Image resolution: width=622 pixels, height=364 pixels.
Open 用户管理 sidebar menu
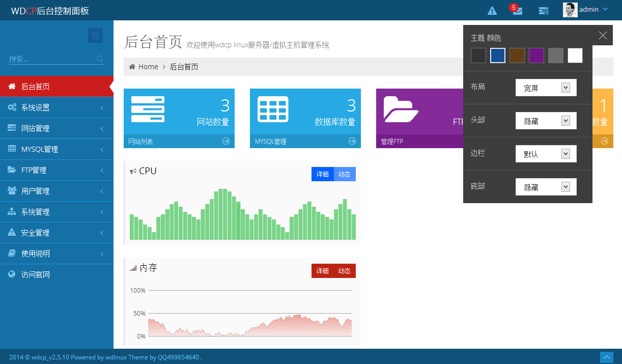pyautogui.click(x=56, y=191)
